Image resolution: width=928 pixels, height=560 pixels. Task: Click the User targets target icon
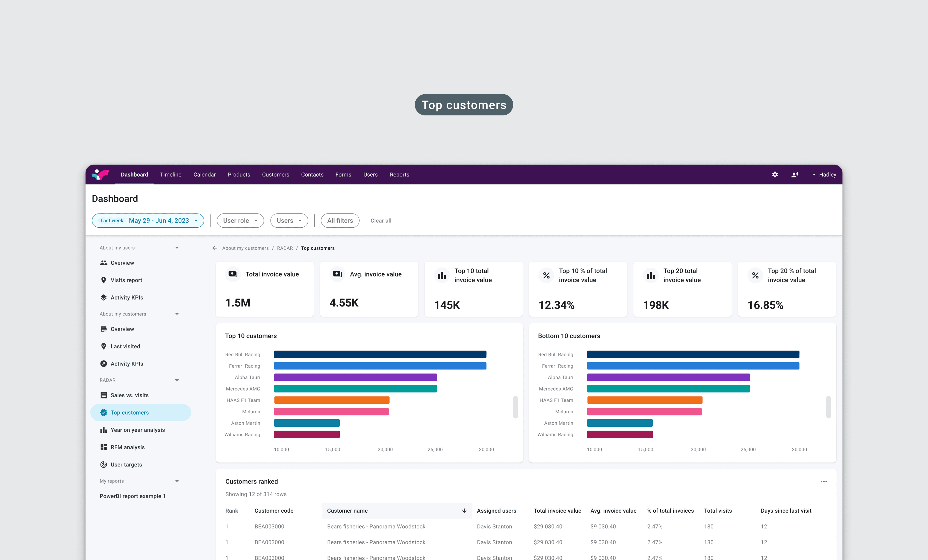click(104, 465)
